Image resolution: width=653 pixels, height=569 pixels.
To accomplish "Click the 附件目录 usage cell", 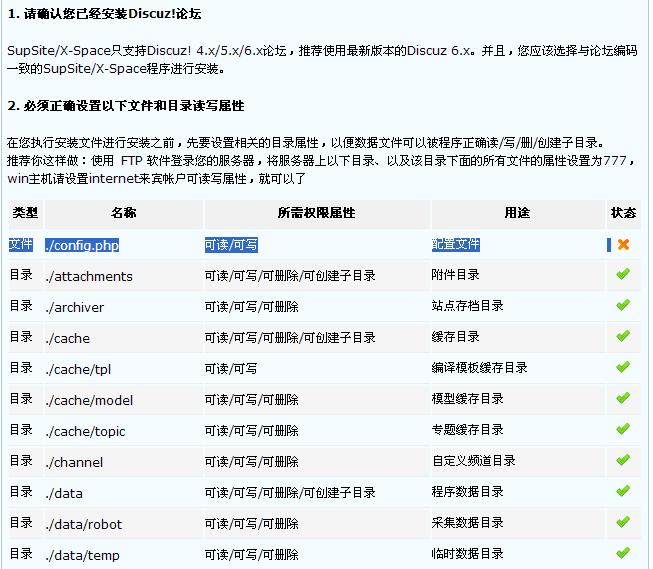I will [x=456, y=275].
